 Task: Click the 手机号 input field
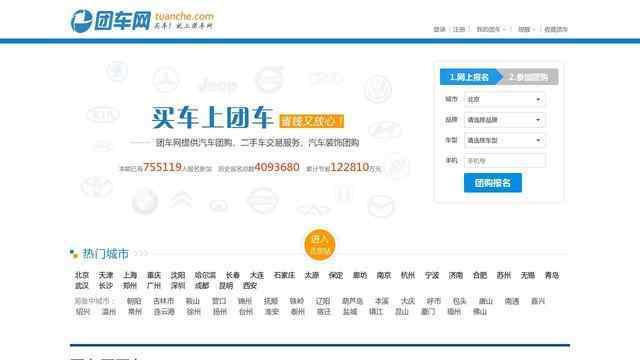coord(504,160)
